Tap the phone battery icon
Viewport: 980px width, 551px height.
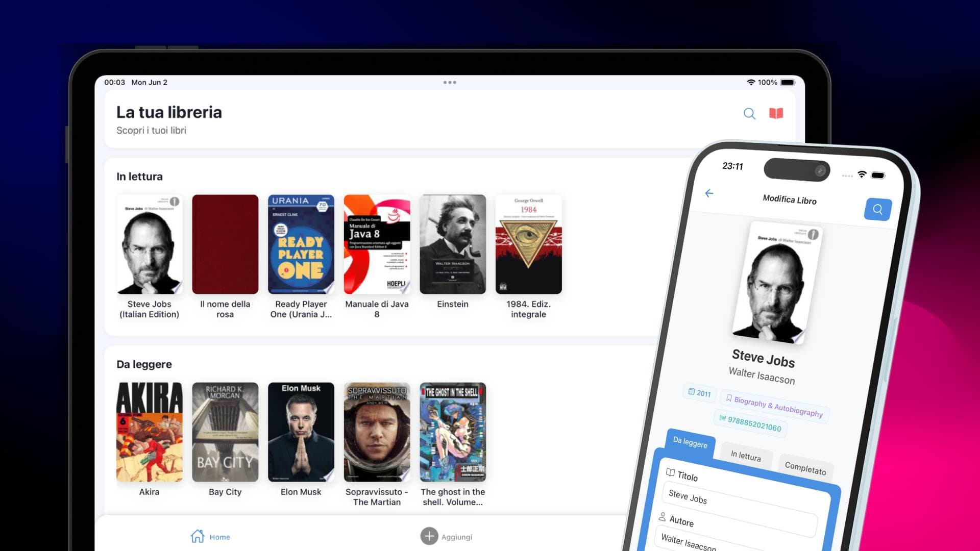click(x=878, y=176)
